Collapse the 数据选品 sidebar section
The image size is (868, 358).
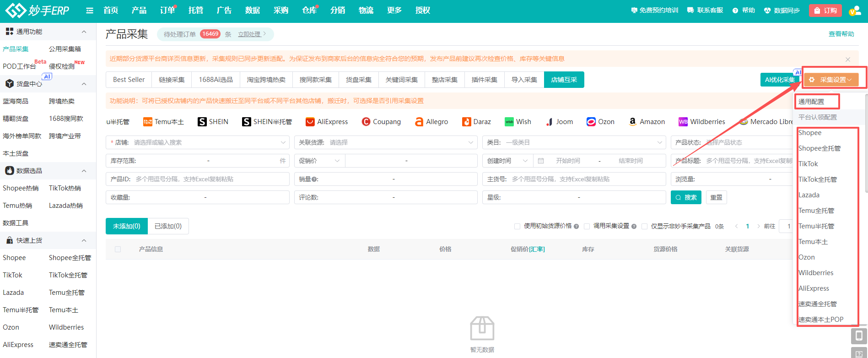84,171
